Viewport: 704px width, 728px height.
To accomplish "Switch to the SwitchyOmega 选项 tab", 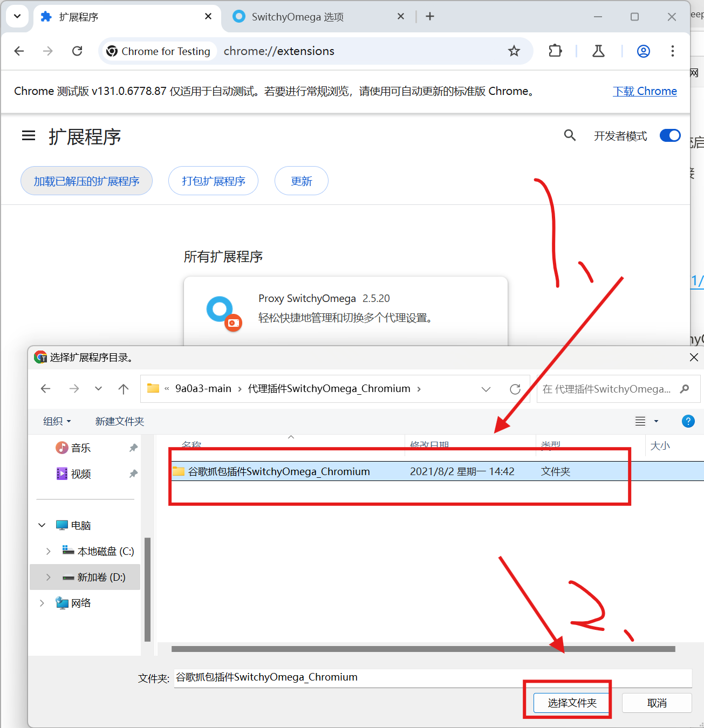I will pos(318,17).
